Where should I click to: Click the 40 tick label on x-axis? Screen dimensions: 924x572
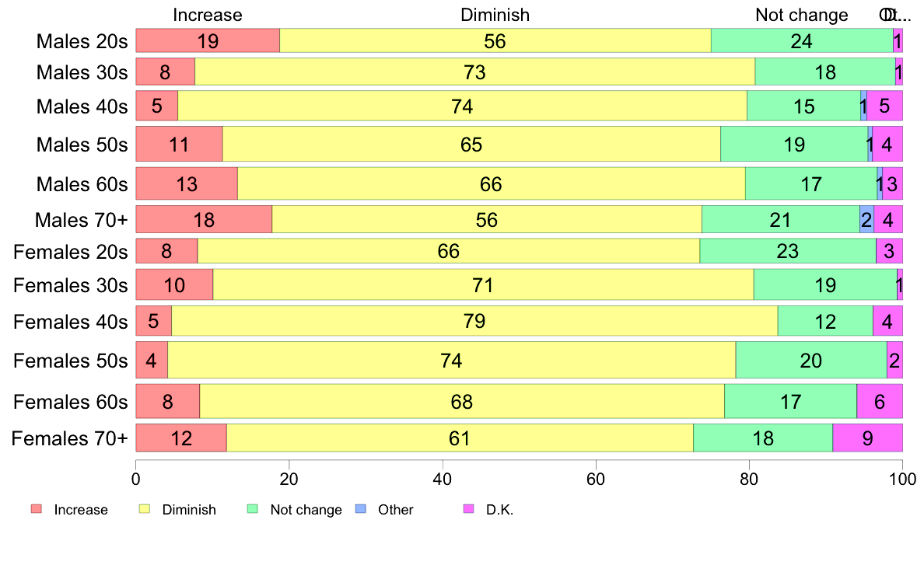pos(443,476)
